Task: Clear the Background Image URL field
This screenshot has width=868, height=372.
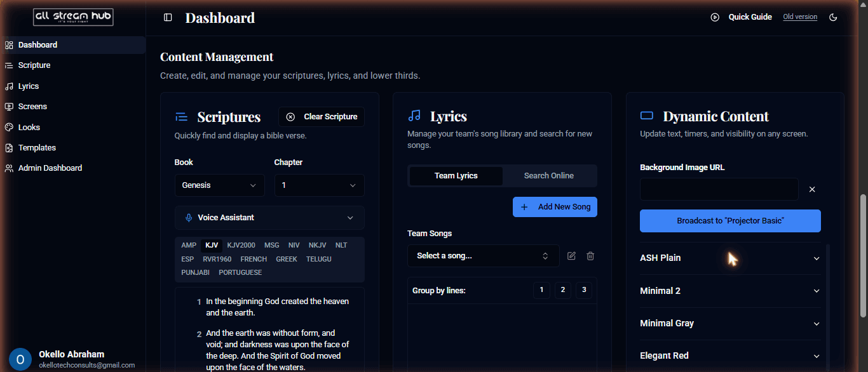Action: (x=812, y=189)
